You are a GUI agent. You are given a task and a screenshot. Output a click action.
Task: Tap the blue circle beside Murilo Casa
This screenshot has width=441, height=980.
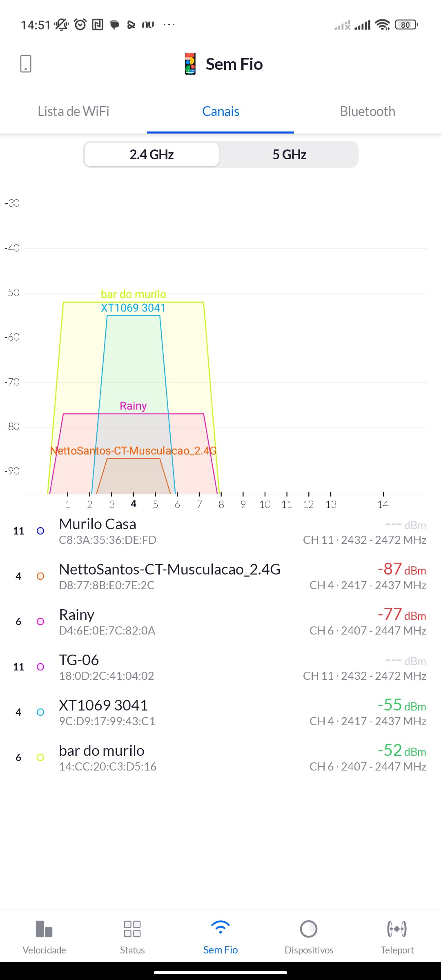(x=40, y=531)
